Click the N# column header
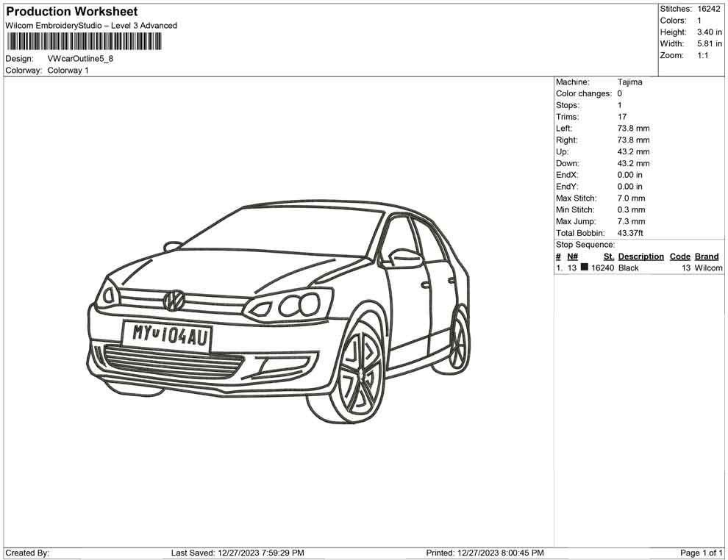The width and height of the screenshot is (728, 560). [x=572, y=256]
